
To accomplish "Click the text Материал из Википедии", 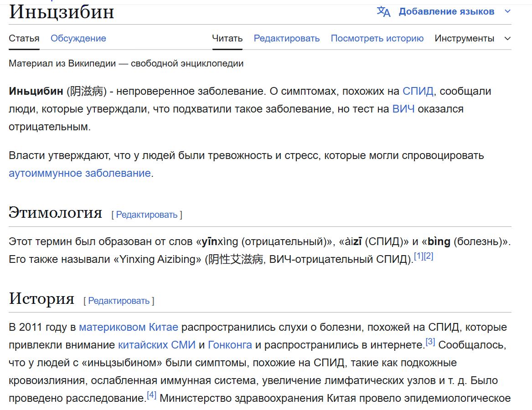I will point(62,63).
